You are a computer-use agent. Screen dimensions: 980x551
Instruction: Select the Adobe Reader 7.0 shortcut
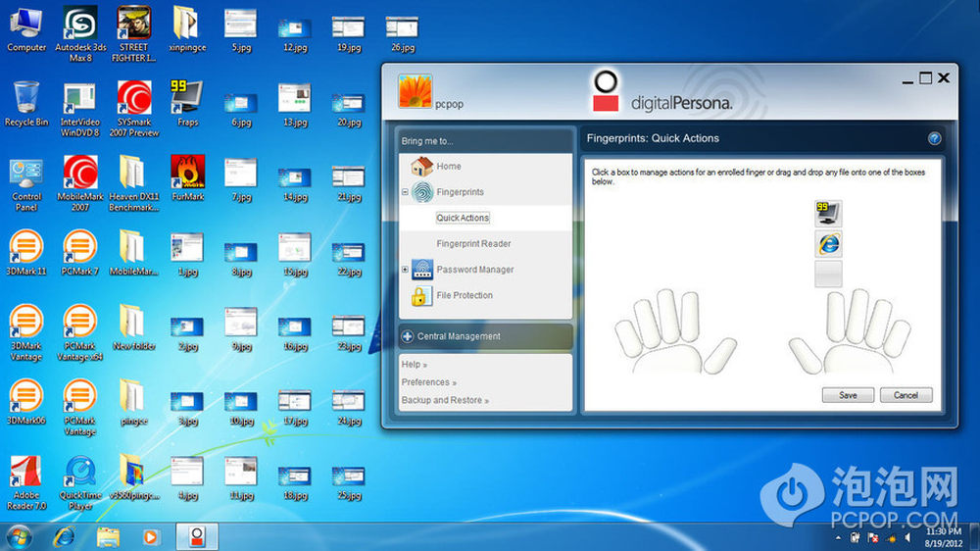tap(26, 481)
